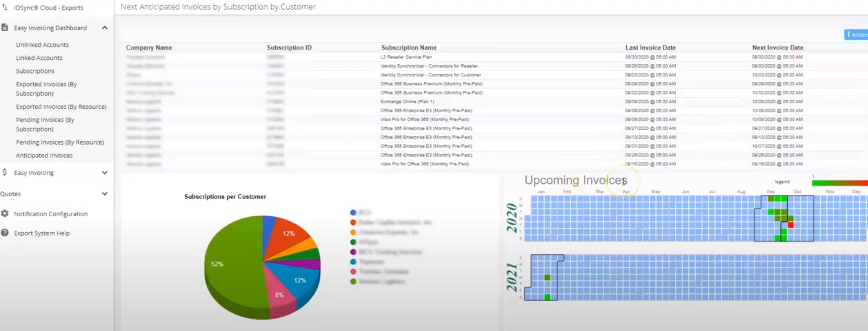Click last invoice date "08/27/2020 @ 05:00 AM"
868x331 pixels.
click(x=651, y=128)
